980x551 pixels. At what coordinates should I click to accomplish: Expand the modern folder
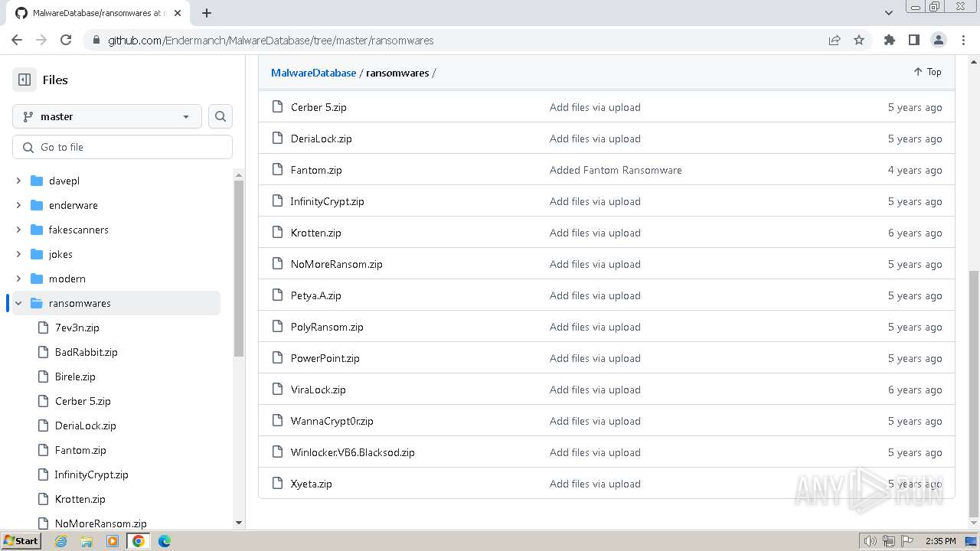pyautogui.click(x=18, y=279)
